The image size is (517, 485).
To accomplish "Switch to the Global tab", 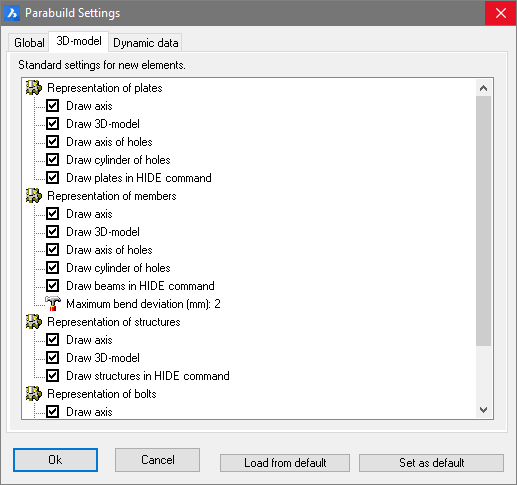I will (29, 43).
